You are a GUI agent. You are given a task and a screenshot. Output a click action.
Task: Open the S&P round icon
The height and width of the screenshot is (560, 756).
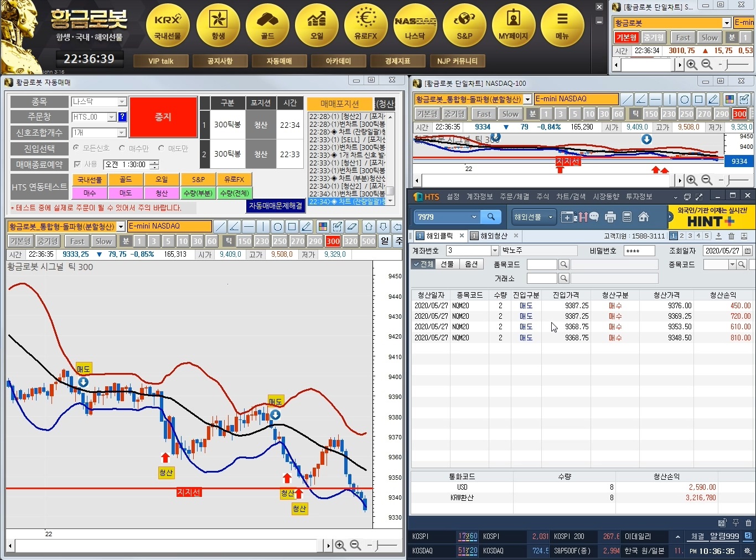pos(464,25)
